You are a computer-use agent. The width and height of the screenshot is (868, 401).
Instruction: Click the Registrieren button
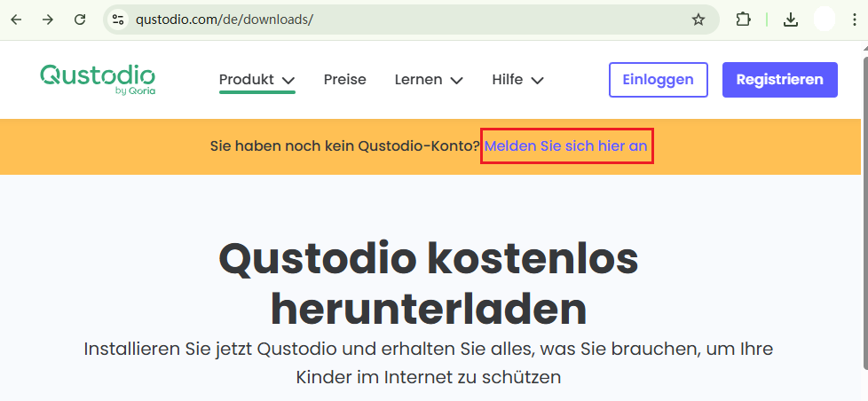coord(780,80)
